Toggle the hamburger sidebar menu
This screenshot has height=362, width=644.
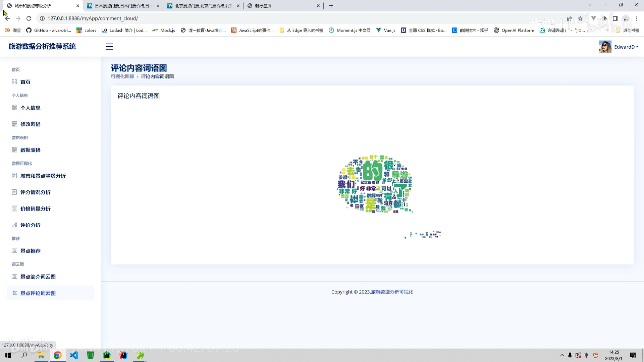point(109,47)
